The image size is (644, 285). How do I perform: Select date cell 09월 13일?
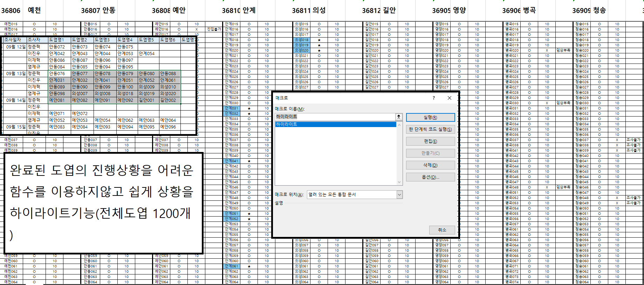(15, 74)
